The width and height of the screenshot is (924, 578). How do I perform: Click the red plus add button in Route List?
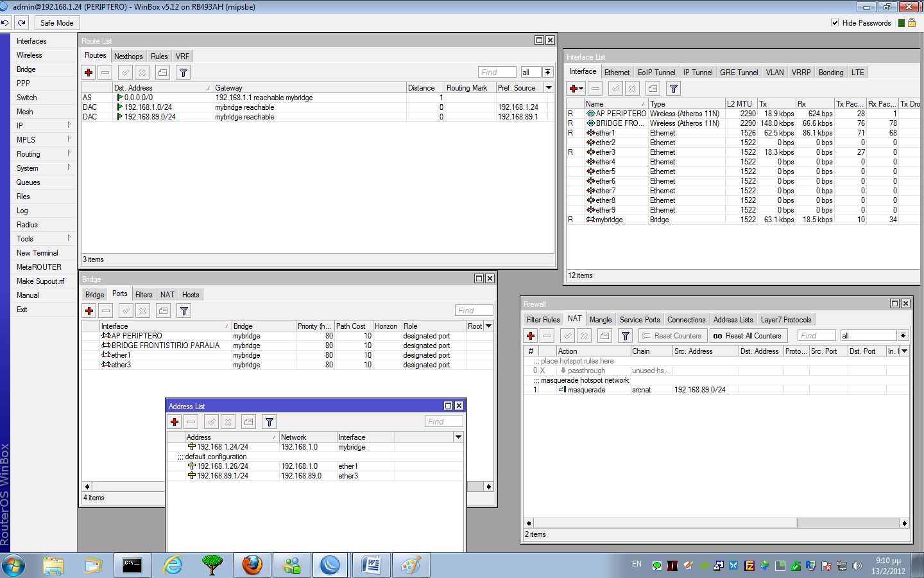tap(89, 73)
